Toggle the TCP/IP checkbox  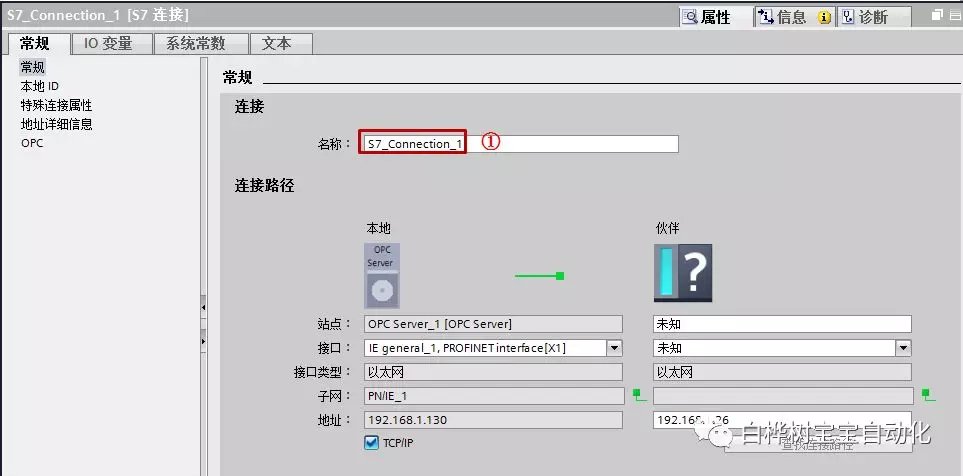tap(372, 442)
